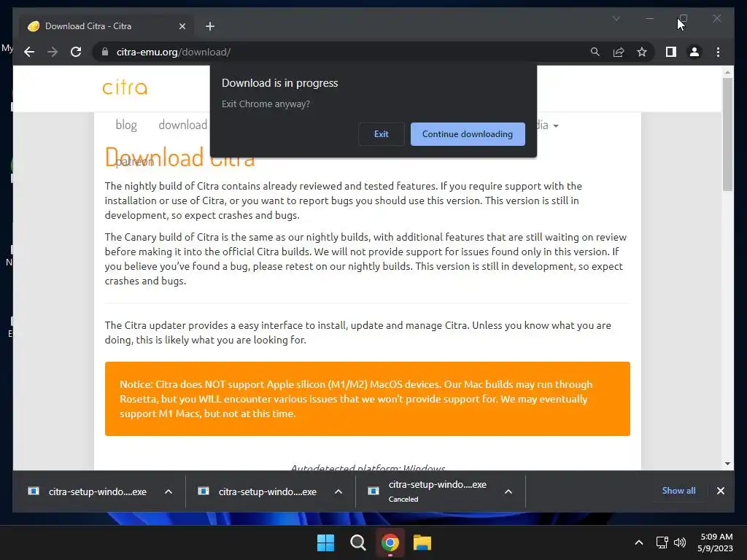Click file icon of canceled citra-setup download

tap(373, 491)
